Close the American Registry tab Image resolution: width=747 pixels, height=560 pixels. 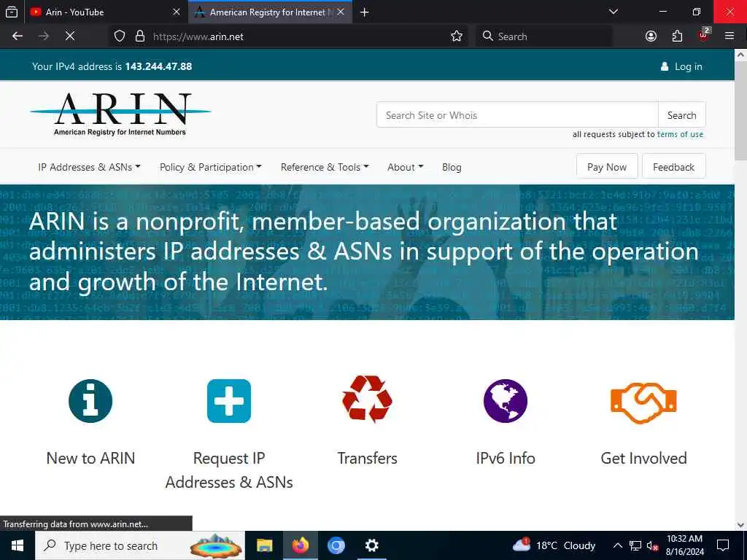click(341, 12)
